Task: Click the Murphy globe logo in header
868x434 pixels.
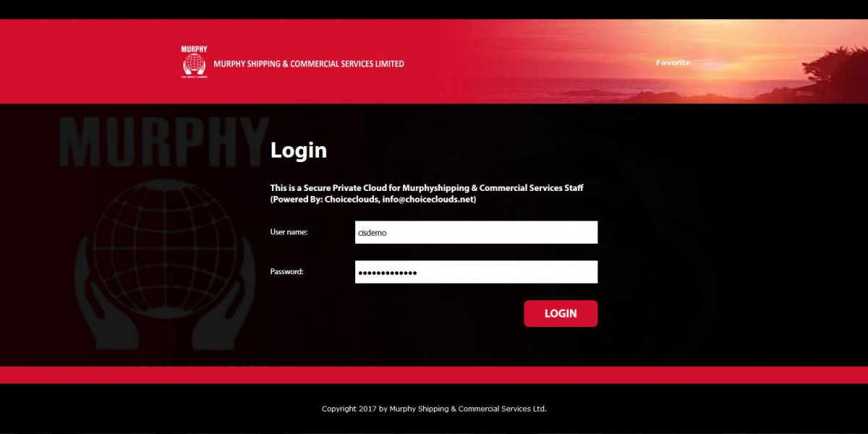Action: coord(194,64)
